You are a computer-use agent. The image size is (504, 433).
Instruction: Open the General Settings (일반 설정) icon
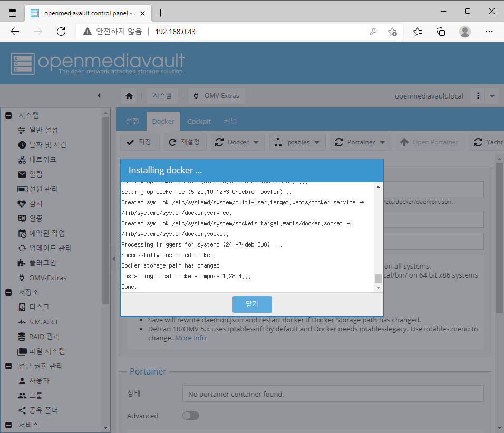pyautogui.click(x=22, y=130)
